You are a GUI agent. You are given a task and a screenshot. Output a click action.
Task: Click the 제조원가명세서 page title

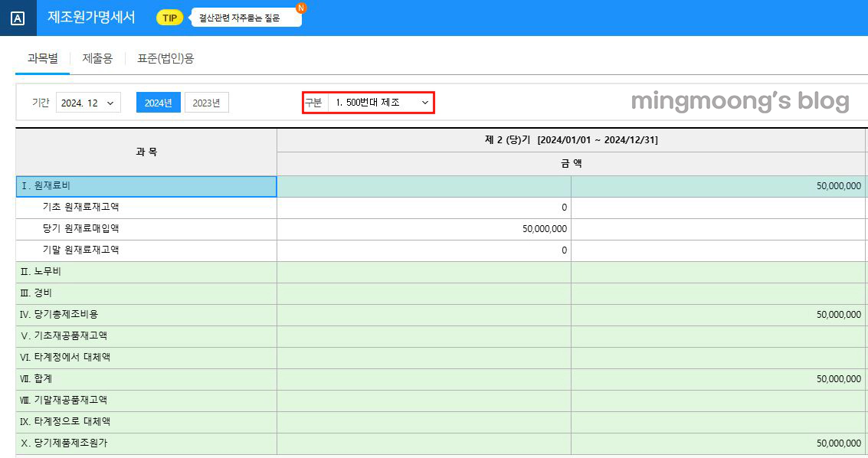coord(91,18)
